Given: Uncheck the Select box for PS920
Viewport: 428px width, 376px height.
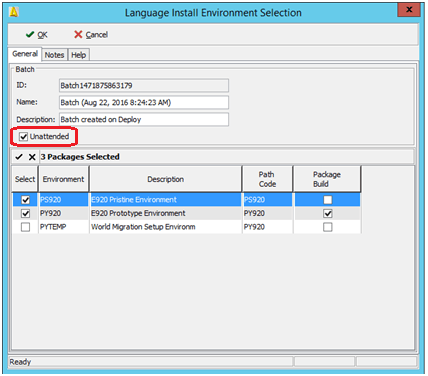Looking at the screenshot, I should pyautogui.click(x=25, y=200).
